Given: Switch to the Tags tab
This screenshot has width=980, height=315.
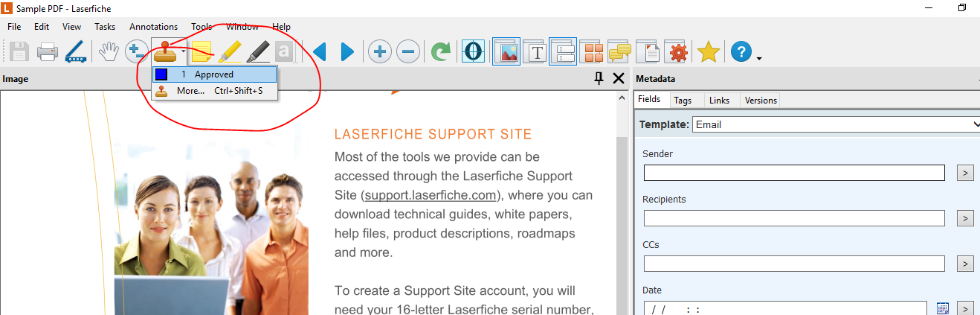Looking at the screenshot, I should 683,100.
